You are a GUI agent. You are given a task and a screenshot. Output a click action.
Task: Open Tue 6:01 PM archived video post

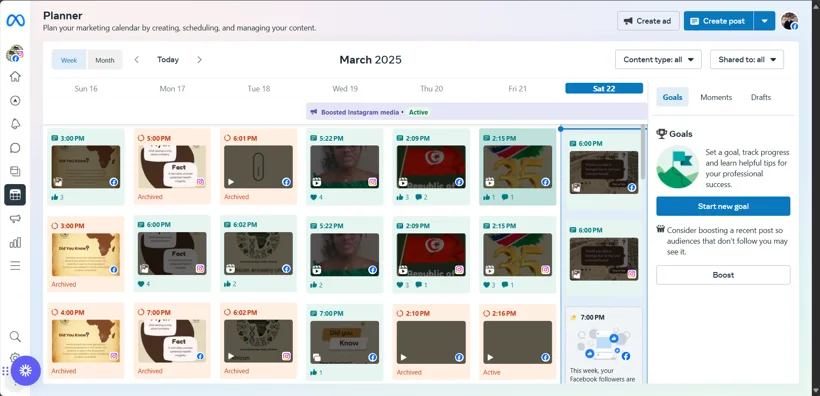click(258, 166)
